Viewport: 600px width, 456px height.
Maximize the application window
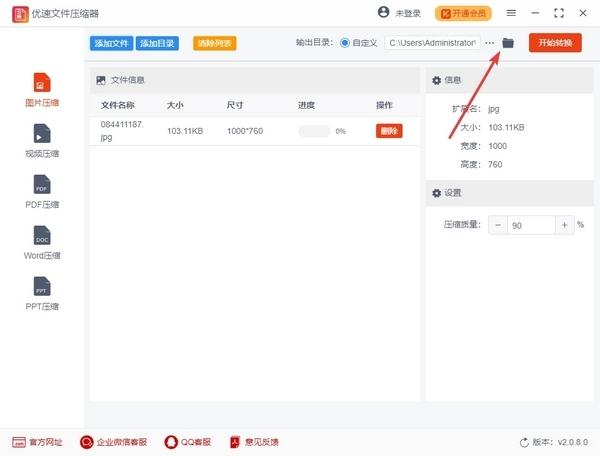[559, 13]
